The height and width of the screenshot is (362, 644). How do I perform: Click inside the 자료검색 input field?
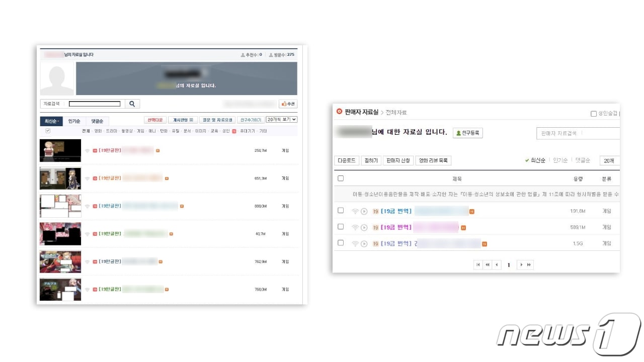click(95, 104)
